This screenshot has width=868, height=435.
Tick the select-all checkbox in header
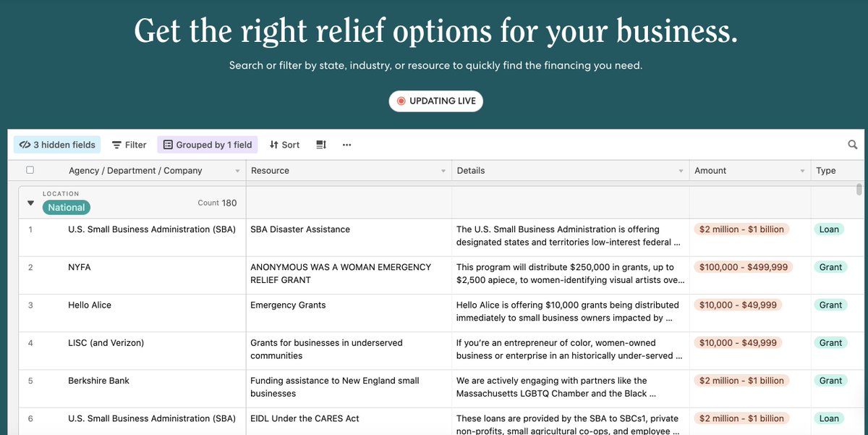pyautogui.click(x=30, y=170)
